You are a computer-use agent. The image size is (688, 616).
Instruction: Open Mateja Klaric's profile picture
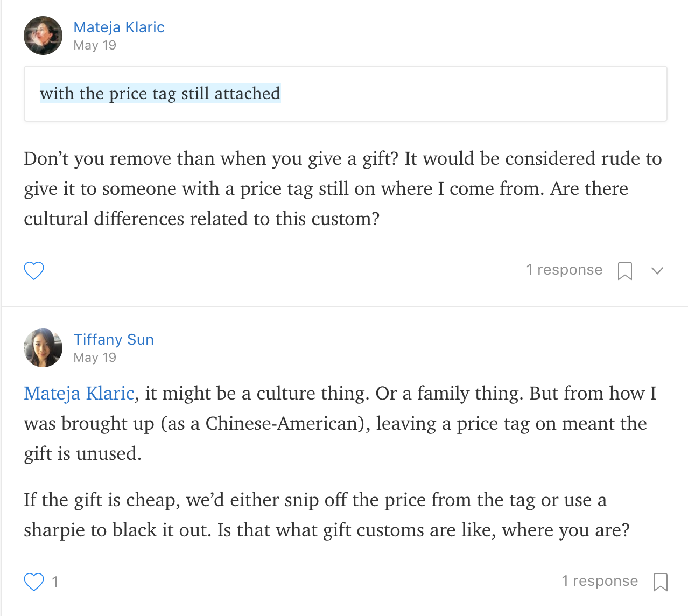[43, 36]
